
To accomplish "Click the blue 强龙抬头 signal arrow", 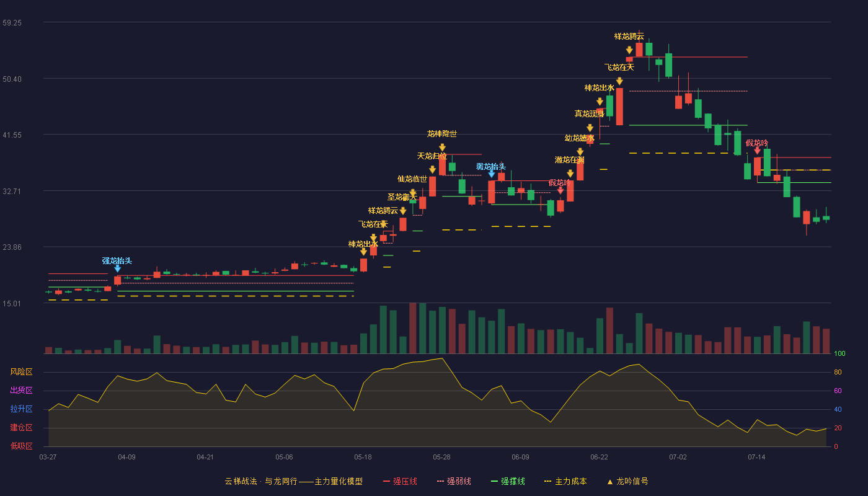I will pyautogui.click(x=117, y=268).
